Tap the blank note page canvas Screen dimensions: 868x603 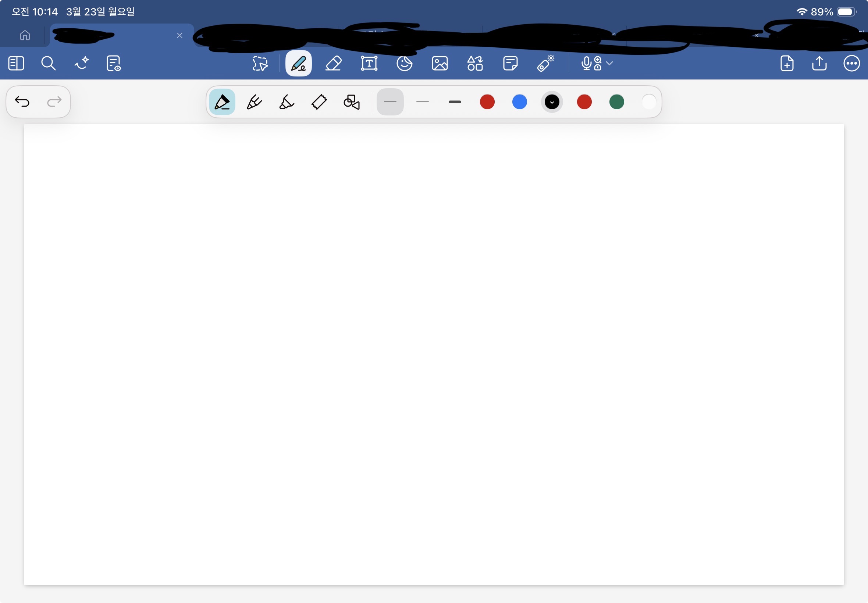434,354
